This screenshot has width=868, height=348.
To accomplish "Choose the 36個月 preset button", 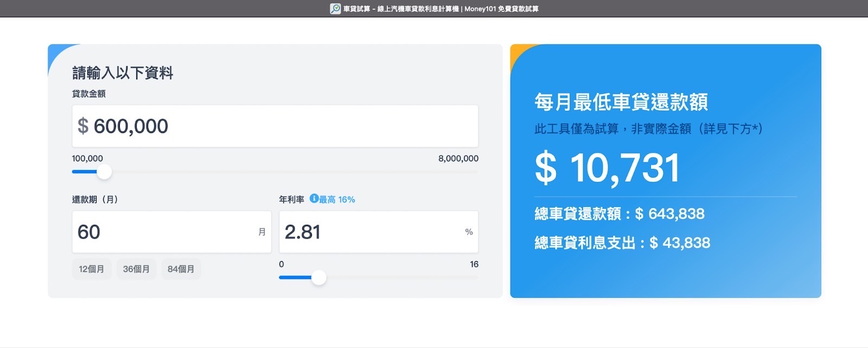I will 136,269.
